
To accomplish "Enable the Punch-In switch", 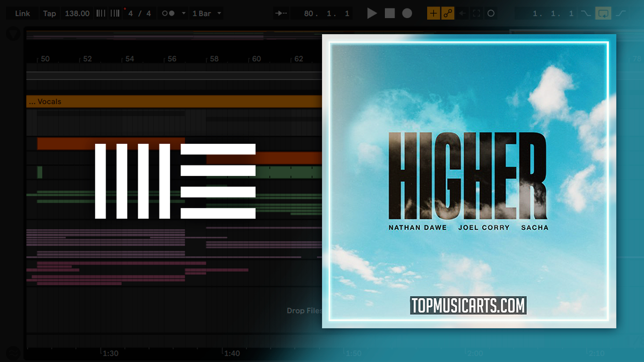I will click(586, 13).
